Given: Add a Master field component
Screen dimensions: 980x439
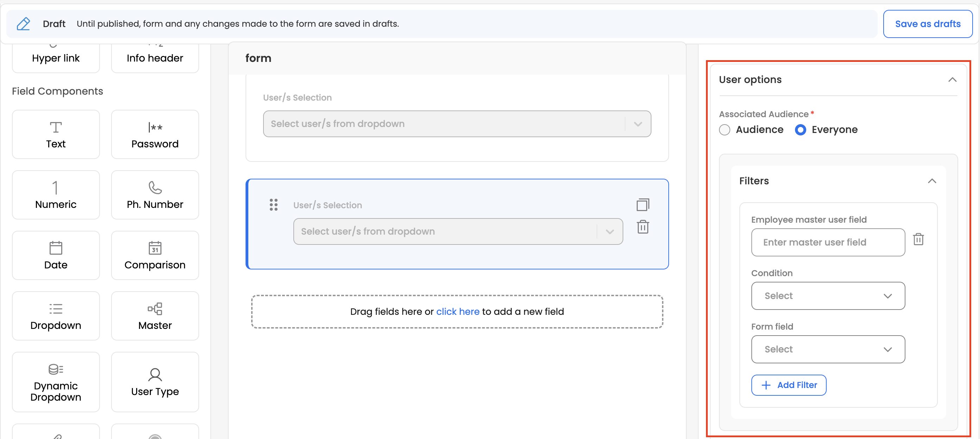Looking at the screenshot, I should coord(155,316).
